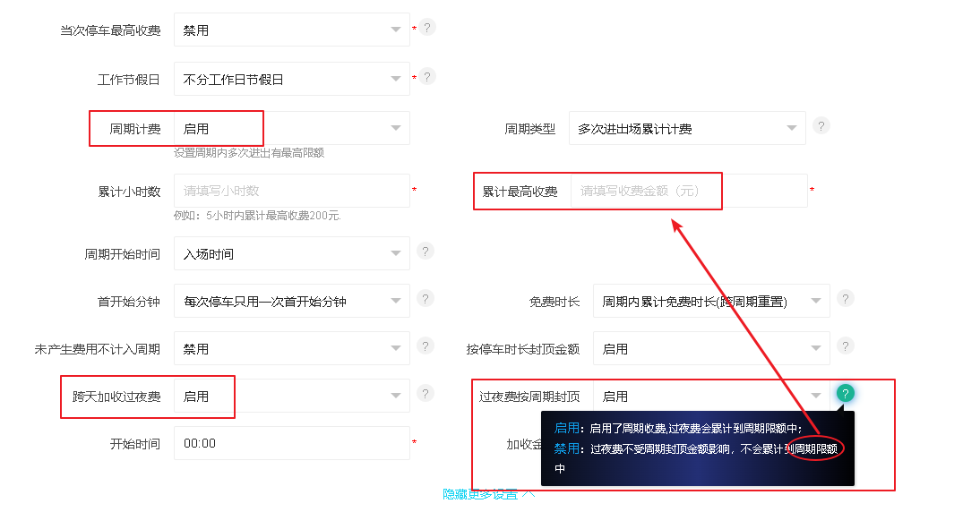The height and width of the screenshot is (512, 980).
Task: Click hint text 设置周期内多次进出有最高限额
Action: coord(249,153)
